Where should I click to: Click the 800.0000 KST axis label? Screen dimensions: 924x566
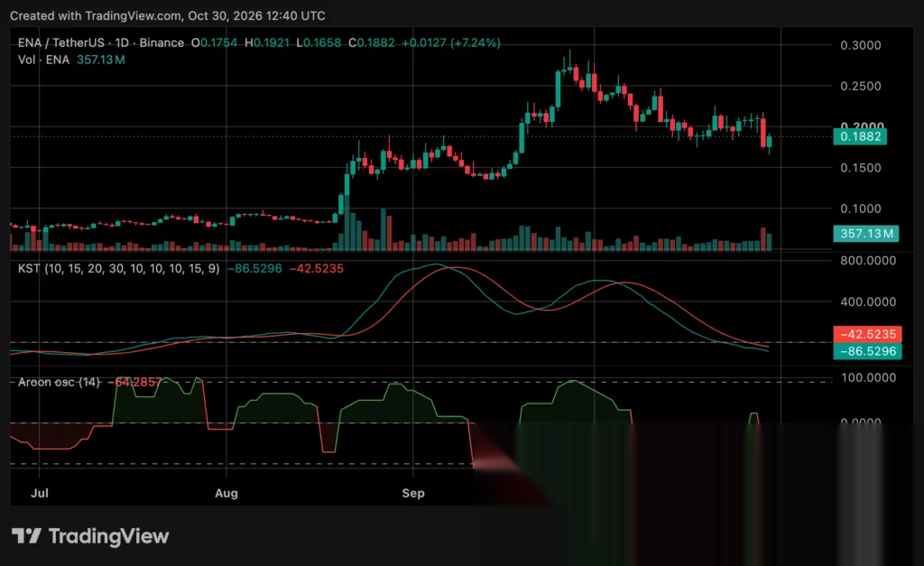868,261
